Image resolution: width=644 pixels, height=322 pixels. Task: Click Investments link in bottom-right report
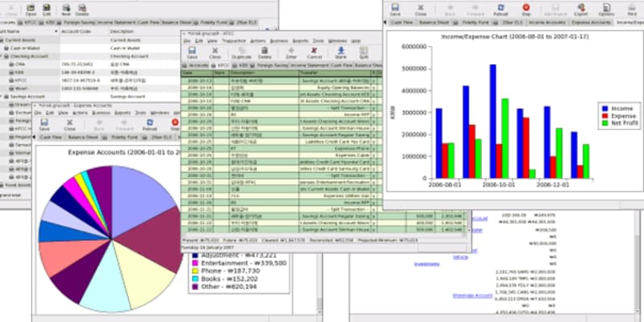coord(427,264)
